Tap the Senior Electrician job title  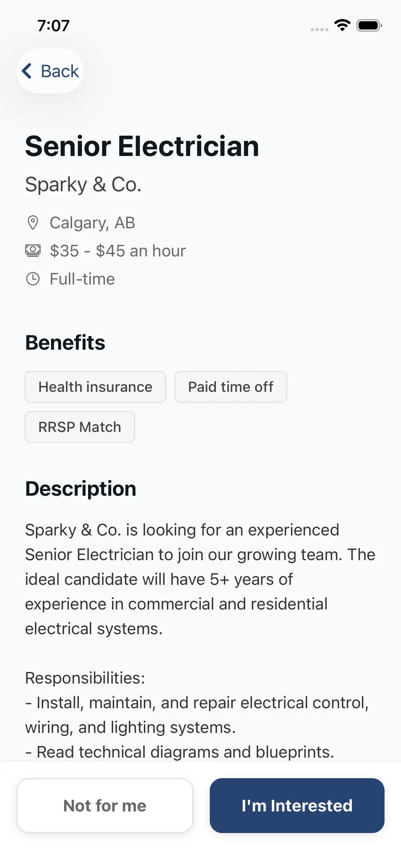(142, 146)
